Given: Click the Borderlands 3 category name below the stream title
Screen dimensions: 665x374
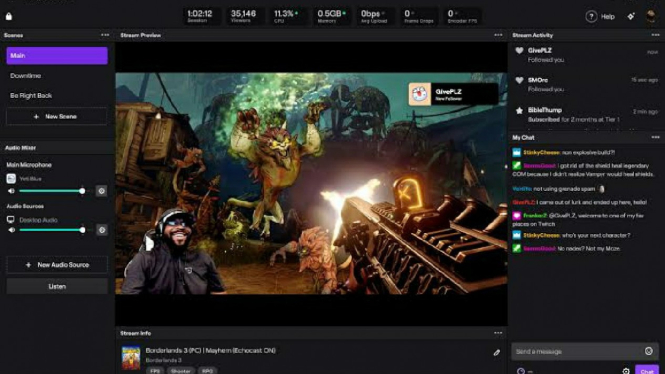Looking at the screenshot, I should tap(163, 360).
